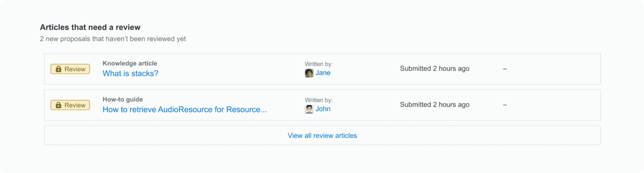
Task: Click the "Articles that need a review" heading
Action: point(90,27)
